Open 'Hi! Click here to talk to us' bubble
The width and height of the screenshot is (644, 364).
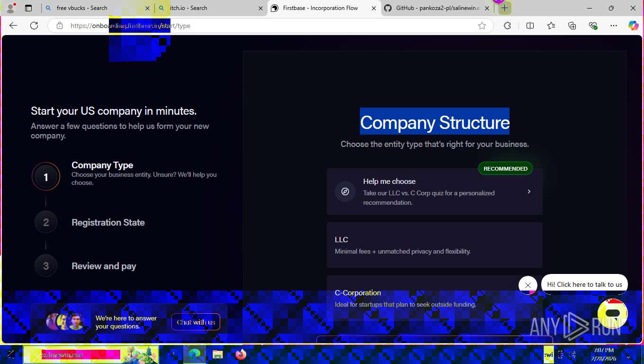point(584,284)
